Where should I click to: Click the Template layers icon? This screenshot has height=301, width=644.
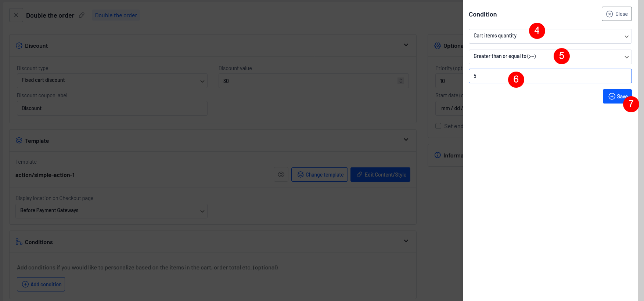(19, 141)
